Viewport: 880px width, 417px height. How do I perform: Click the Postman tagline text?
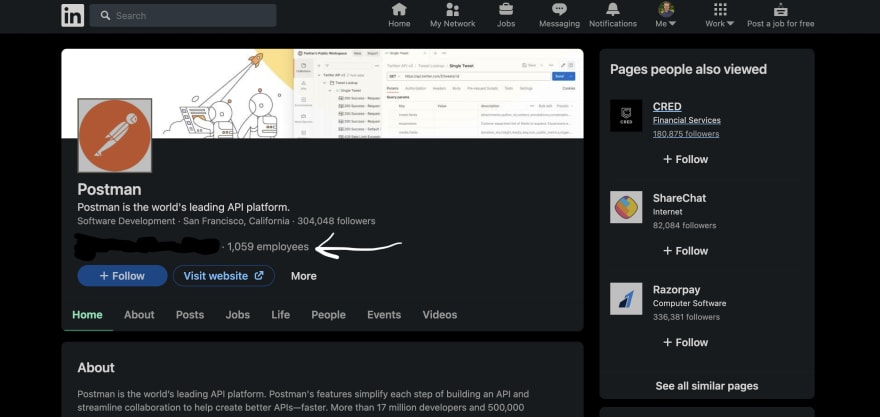pos(184,207)
